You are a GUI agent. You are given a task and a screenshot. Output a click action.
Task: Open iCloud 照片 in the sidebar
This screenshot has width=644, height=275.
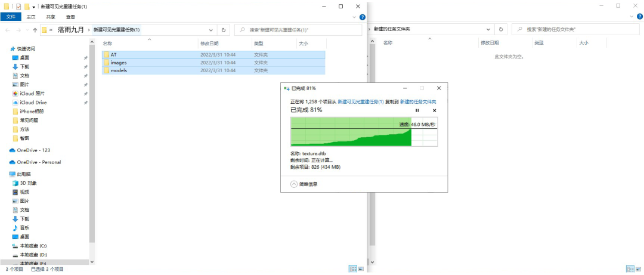[32, 93]
